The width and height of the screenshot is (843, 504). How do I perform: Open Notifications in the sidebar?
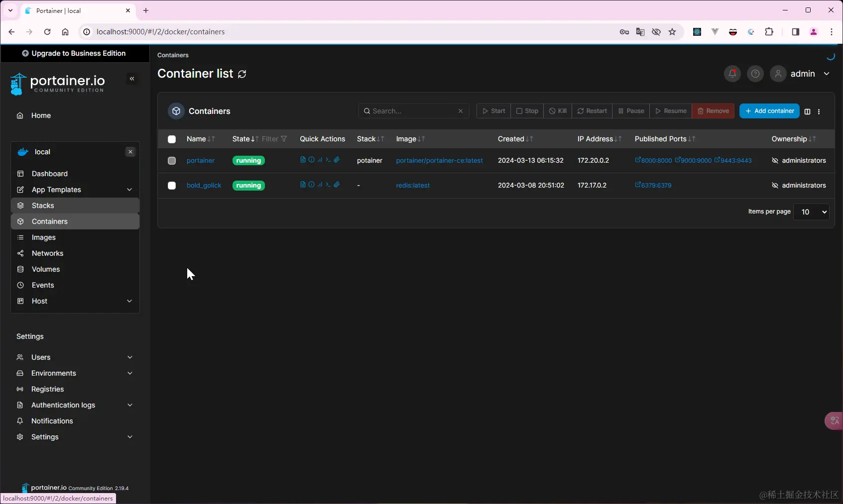[x=75, y=421]
